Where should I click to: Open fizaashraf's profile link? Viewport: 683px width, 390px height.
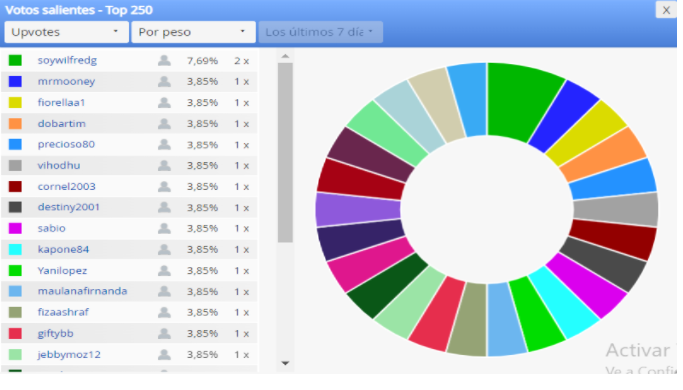pos(63,312)
